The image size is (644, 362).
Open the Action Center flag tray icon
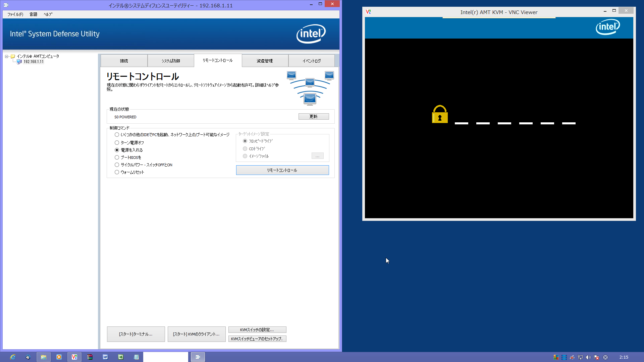pyautogui.click(x=596, y=357)
